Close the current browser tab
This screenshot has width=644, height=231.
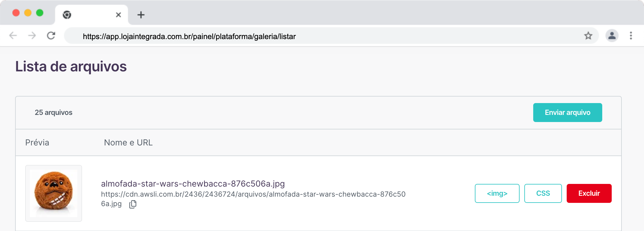[118, 15]
